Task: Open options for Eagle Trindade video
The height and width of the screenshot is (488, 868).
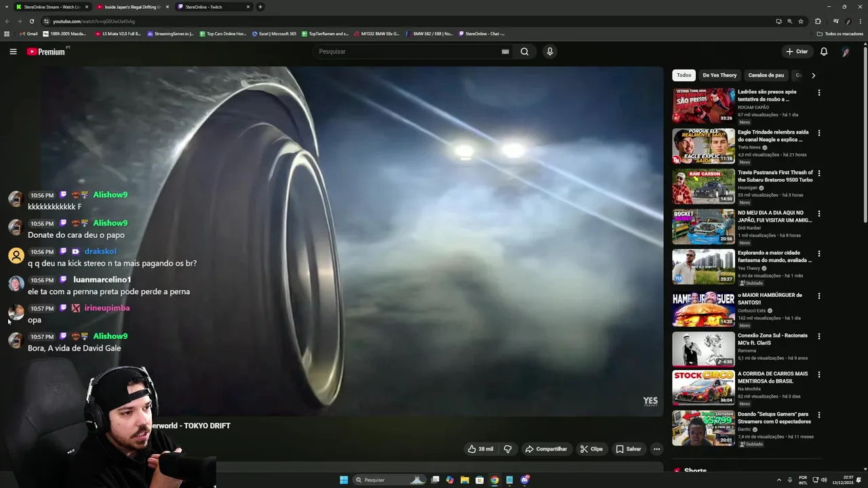Action: [818, 133]
